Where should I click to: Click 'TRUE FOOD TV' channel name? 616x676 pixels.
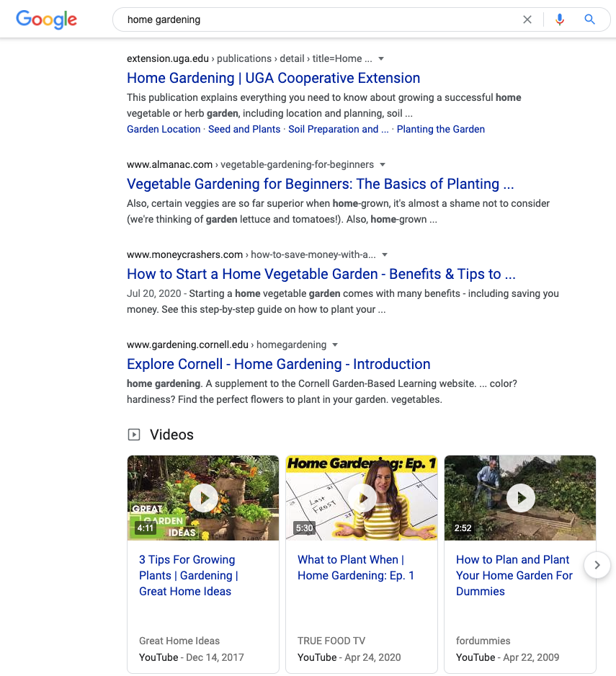pos(331,641)
